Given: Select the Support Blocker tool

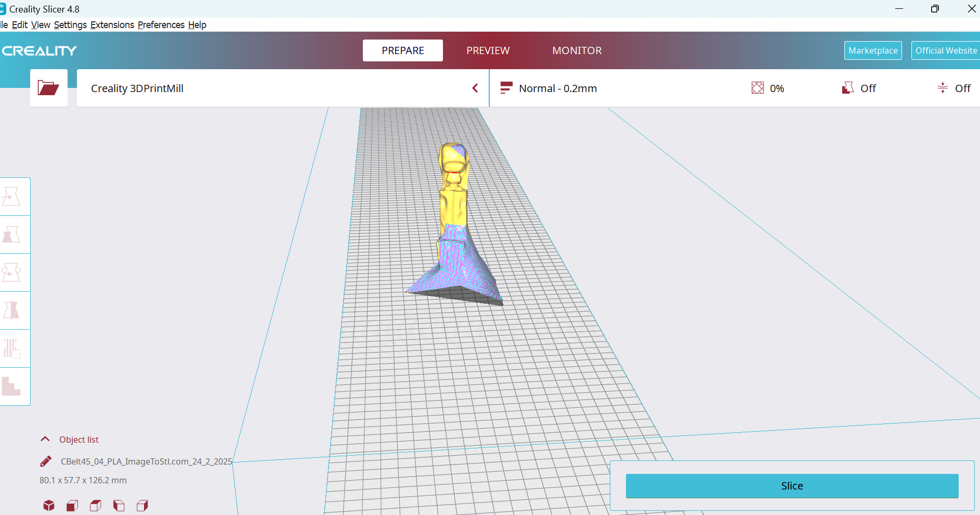Looking at the screenshot, I should 12,387.
